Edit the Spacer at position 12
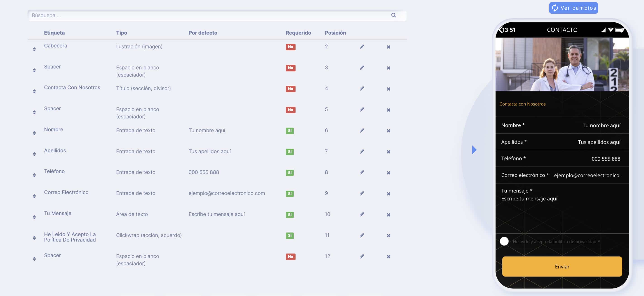644x296 pixels. 362,256
